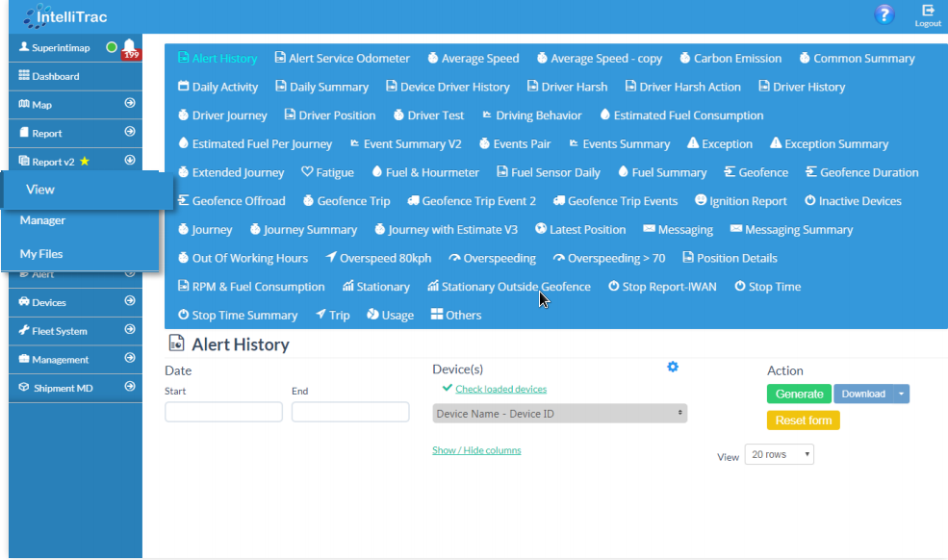Screen dimensions: 948x560
Task: Expand the Fleet System sidebar menu
Action: pyautogui.click(x=71, y=331)
